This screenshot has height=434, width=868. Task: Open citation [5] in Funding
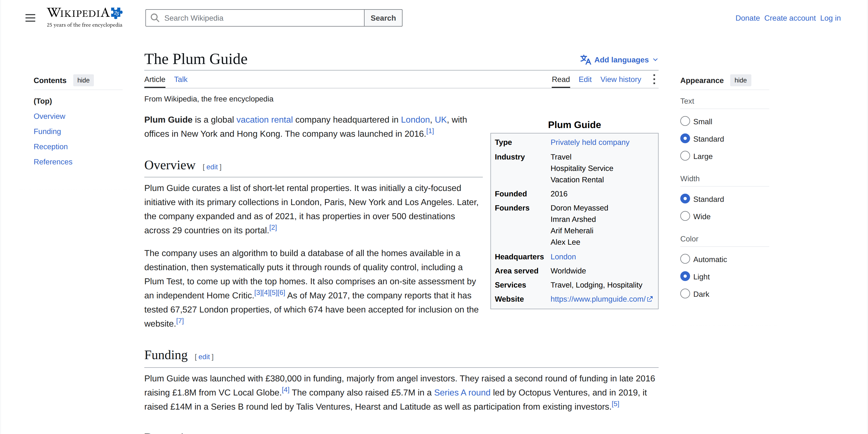[615, 404]
